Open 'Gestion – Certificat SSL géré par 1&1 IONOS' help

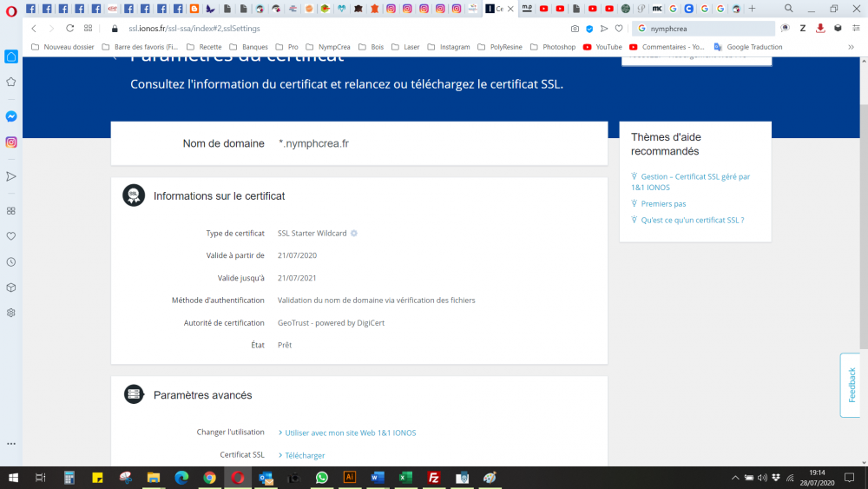point(690,182)
